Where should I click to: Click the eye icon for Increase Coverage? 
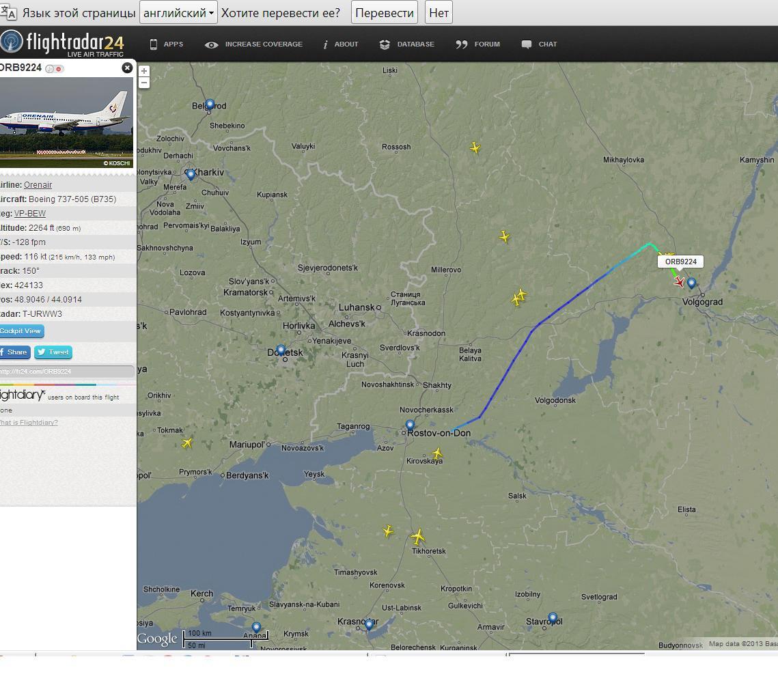pos(211,44)
